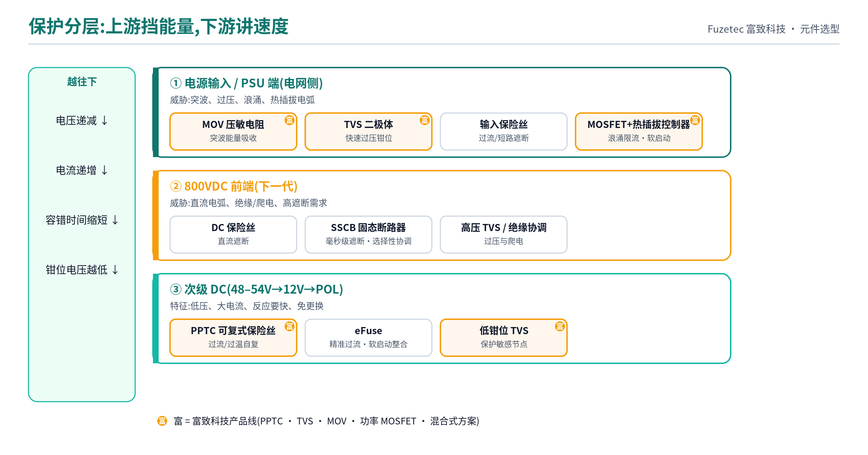
Task: Click the 富 badge on 低钳位 TVS card
Action: pyautogui.click(x=560, y=326)
